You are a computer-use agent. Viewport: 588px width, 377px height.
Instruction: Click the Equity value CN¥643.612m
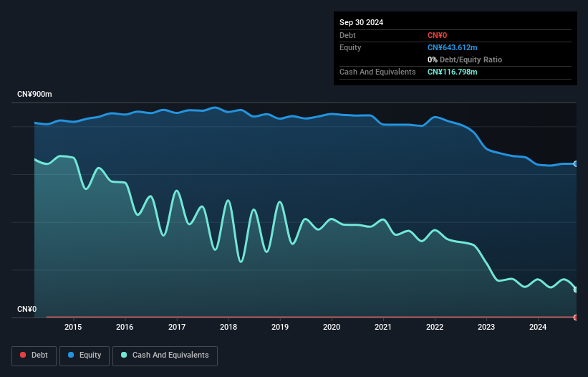pyautogui.click(x=452, y=47)
